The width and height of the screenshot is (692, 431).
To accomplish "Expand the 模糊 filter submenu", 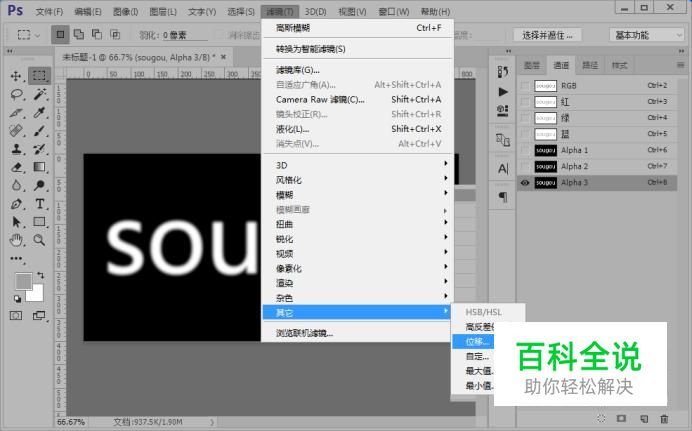I will (x=357, y=195).
